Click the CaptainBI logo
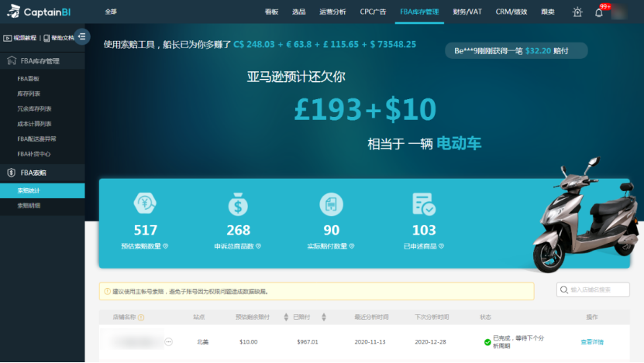 click(x=39, y=12)
